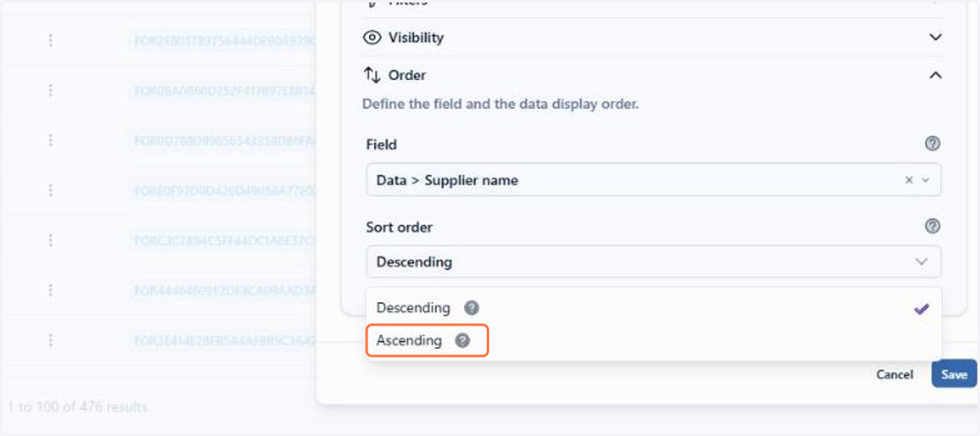
Task: Cancel the configuration dialog
Action: [x=894, y=374]
